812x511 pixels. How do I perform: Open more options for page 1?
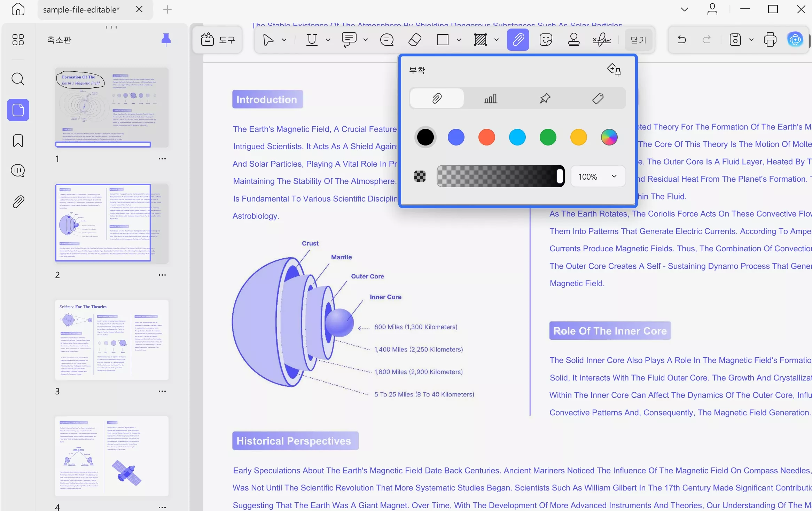pos(162,159)
